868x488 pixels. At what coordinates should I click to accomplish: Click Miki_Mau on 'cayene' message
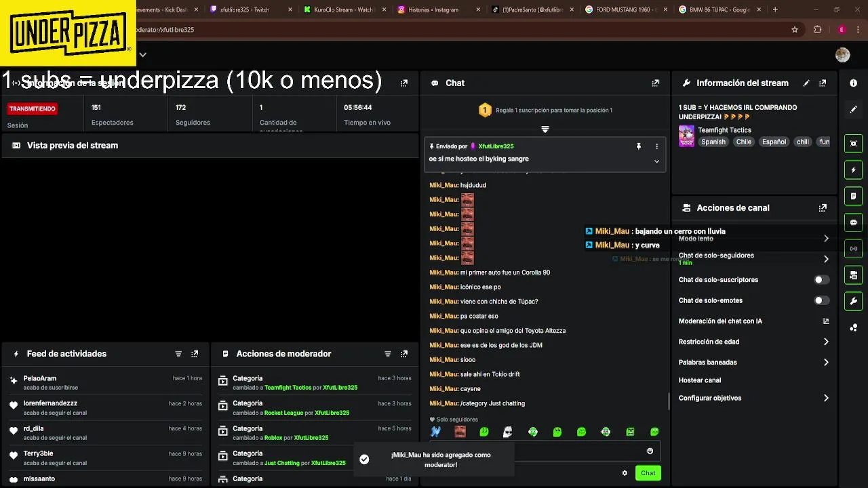443,389
